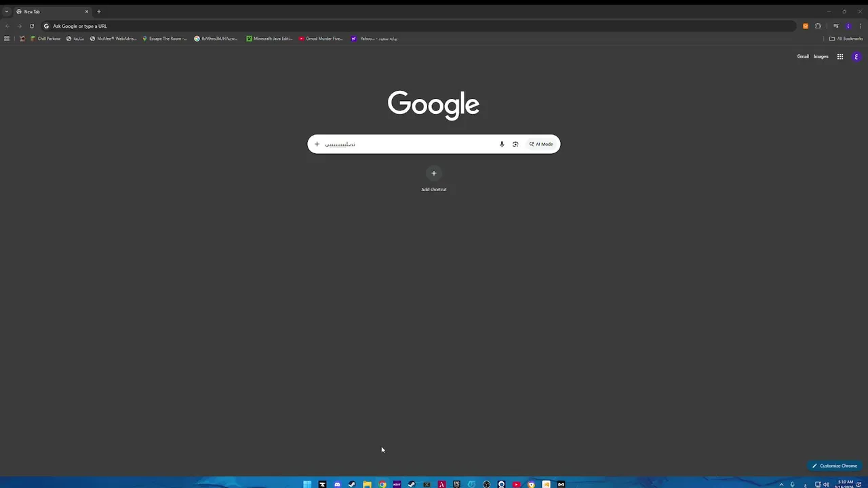Start voice search with microphone icon
868x488 pixels.
tap(502, 144)
